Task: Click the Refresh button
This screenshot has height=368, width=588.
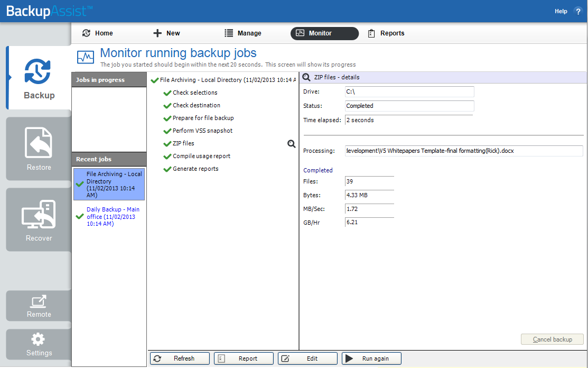Action: tap(180, 358)
